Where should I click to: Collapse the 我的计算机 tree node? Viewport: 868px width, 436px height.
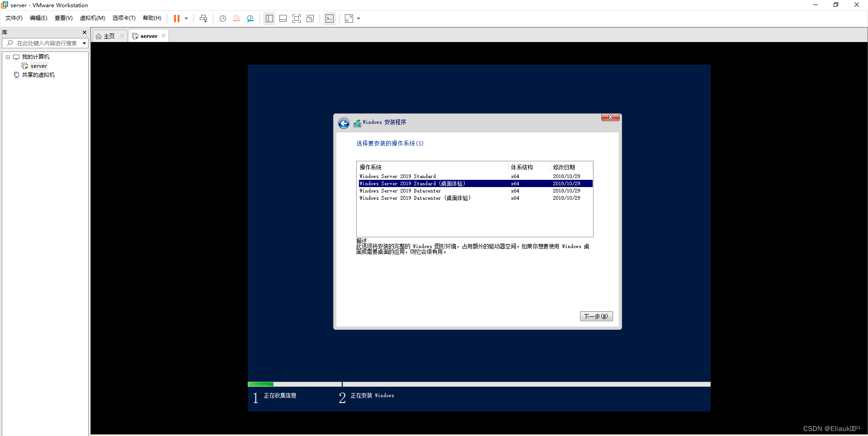(8, 57)
